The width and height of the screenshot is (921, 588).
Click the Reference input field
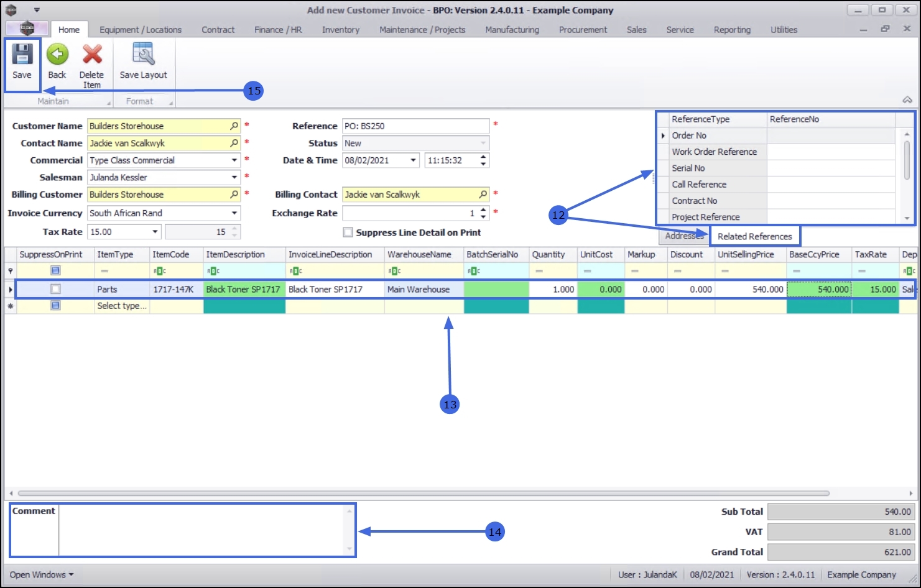click(415, 126)
